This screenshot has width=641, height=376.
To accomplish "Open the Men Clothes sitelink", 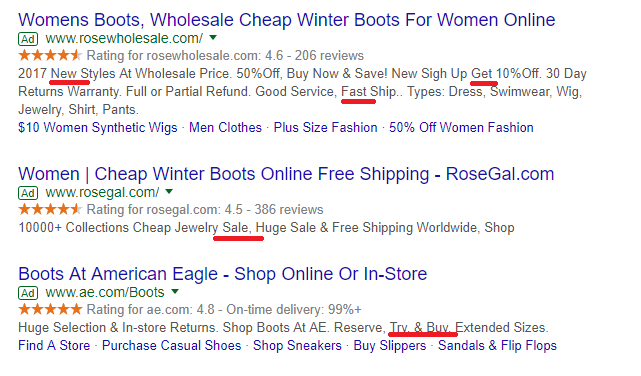I will tap(225, 128).
